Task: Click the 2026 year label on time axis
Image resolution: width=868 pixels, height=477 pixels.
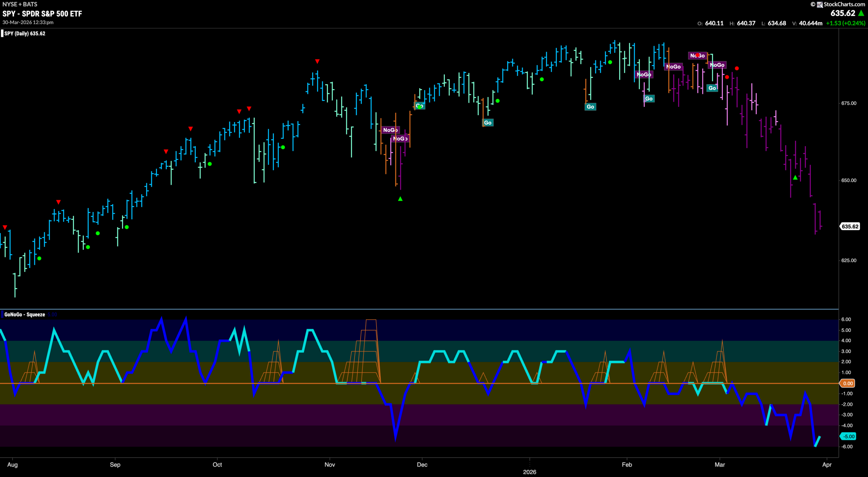Action: (530, 472)
